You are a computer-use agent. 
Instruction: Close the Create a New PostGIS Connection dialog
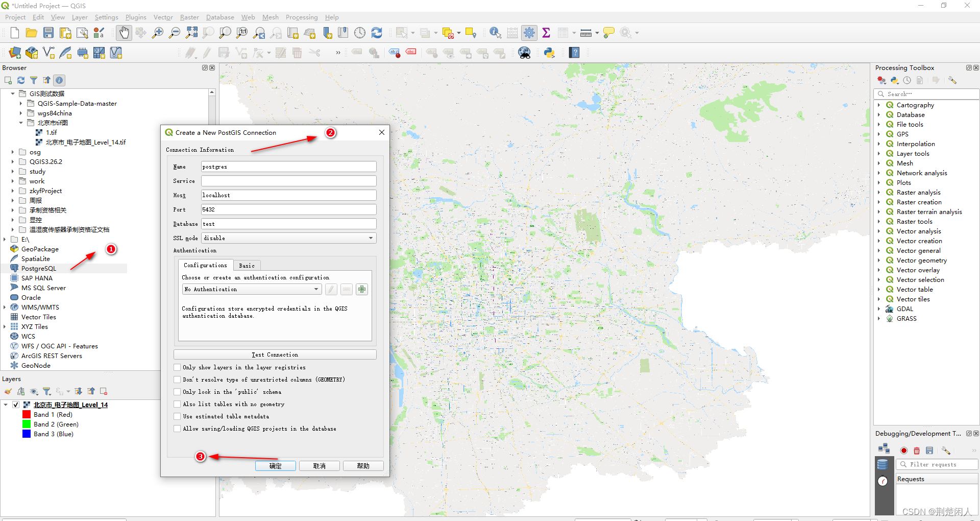pyautogui.click(x=382, y=132)
